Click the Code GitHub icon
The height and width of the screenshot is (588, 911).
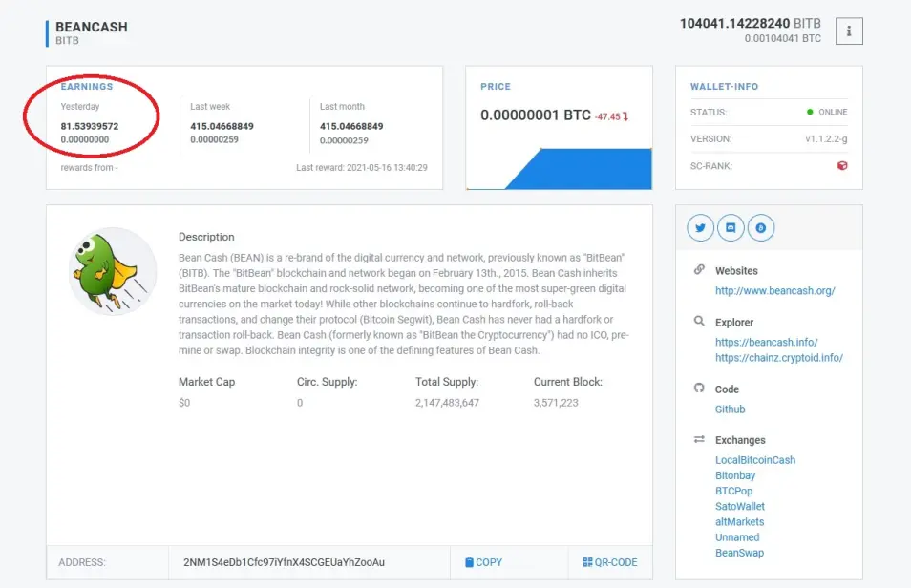tap(699, 388)
